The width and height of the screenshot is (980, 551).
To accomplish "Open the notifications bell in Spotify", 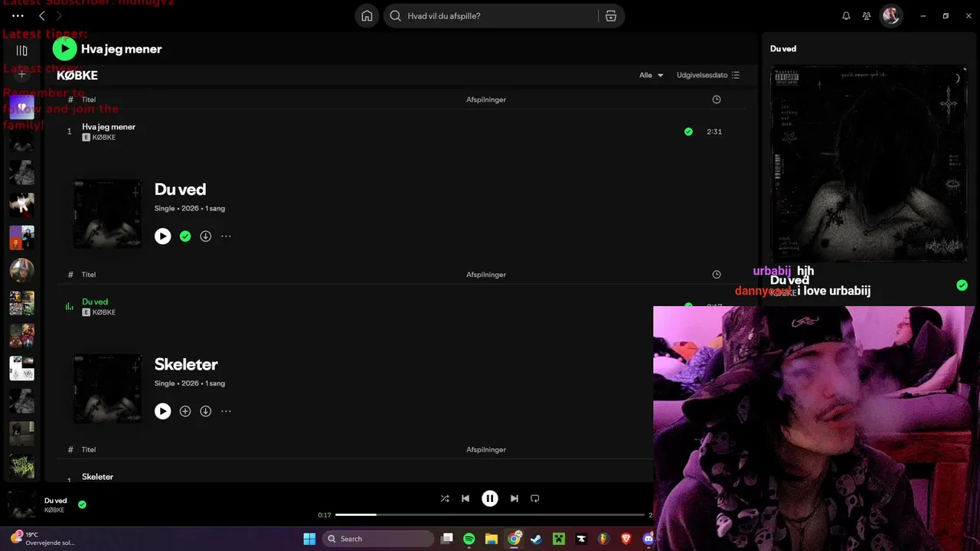I will [x=846, y=16].
